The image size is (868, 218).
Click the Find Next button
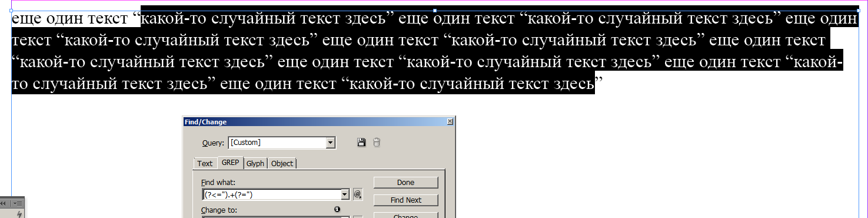point(405,200)
